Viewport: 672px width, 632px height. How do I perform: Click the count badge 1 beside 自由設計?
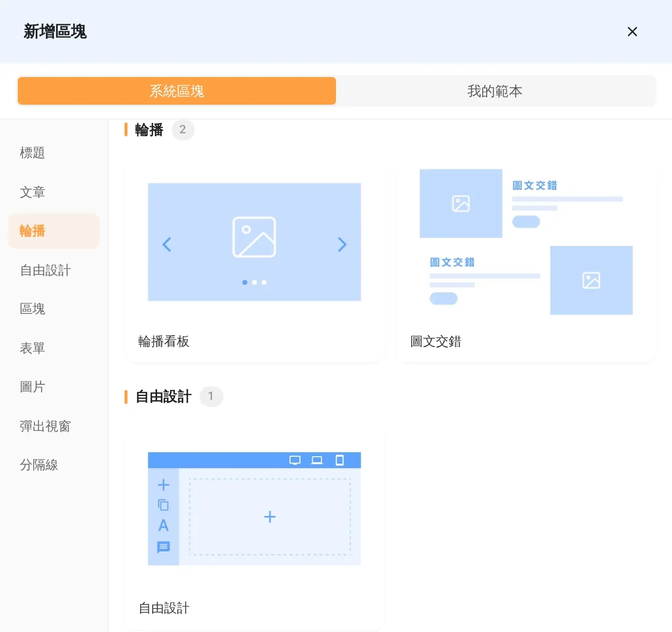point(211,396)
